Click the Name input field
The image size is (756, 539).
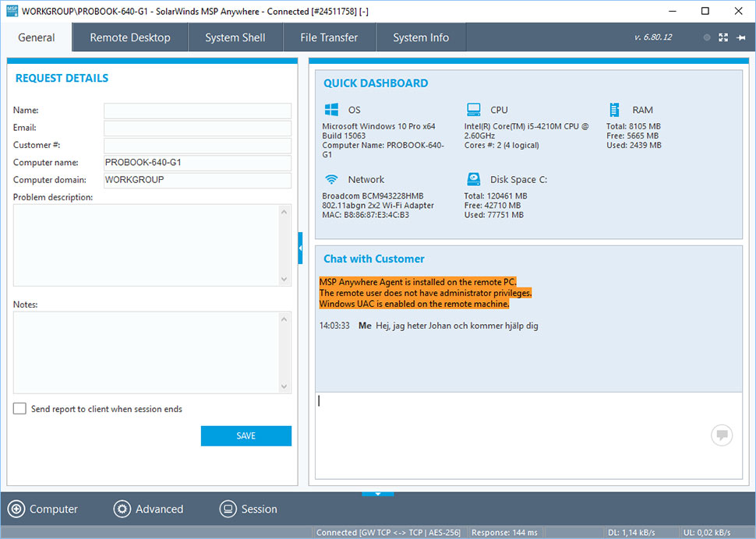point(198,111)
